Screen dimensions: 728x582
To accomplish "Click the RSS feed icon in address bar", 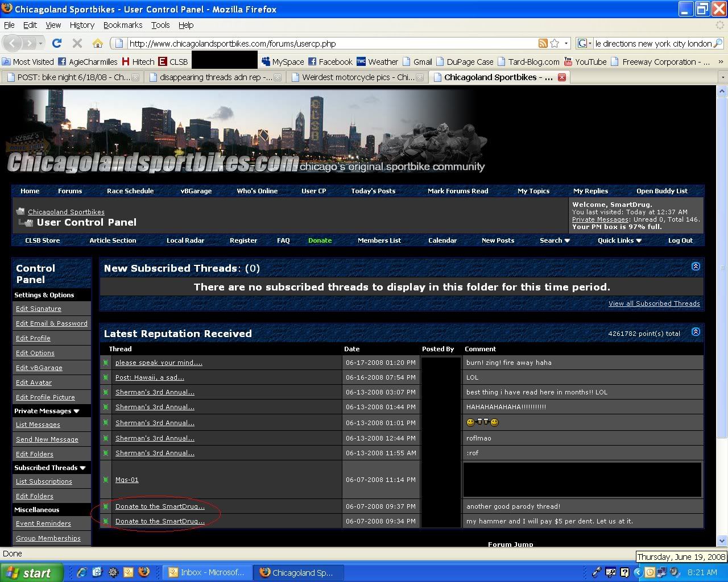I will 543,43.
